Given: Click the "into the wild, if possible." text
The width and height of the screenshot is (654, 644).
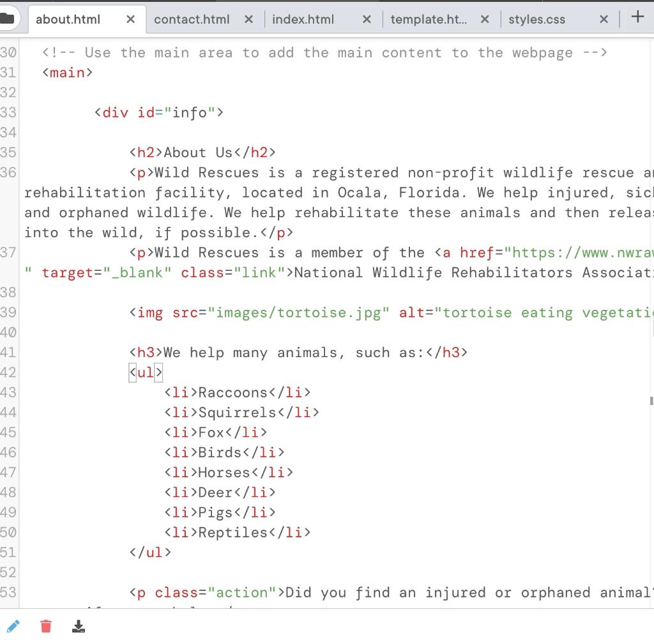Looking at the screenshot, I should [141, 233].
